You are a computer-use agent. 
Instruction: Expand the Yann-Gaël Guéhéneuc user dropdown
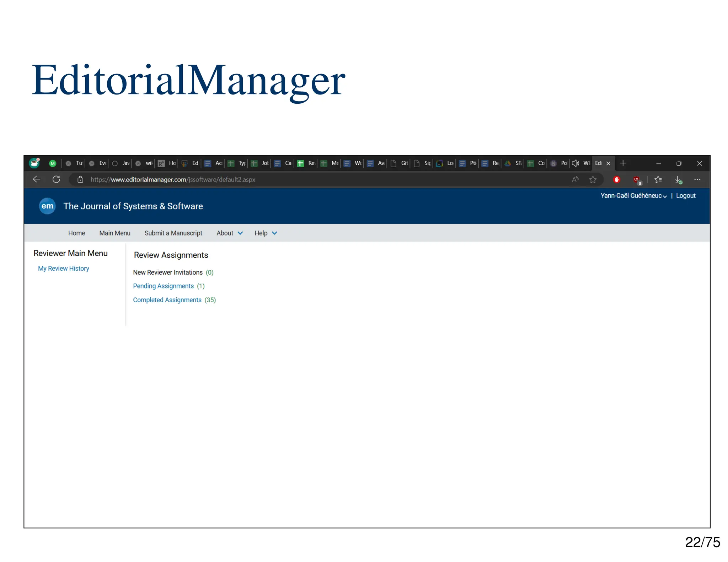(633, 196)
